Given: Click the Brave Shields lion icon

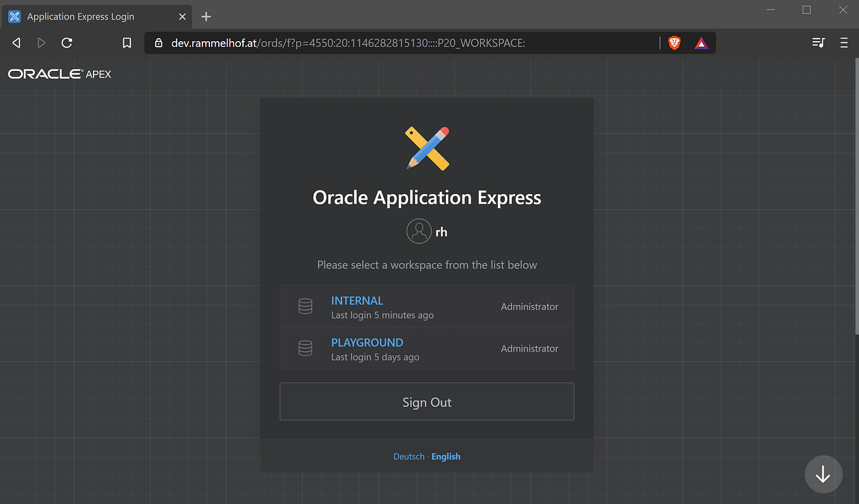Looking at the screenshot, I should click(x=674, y=43).
